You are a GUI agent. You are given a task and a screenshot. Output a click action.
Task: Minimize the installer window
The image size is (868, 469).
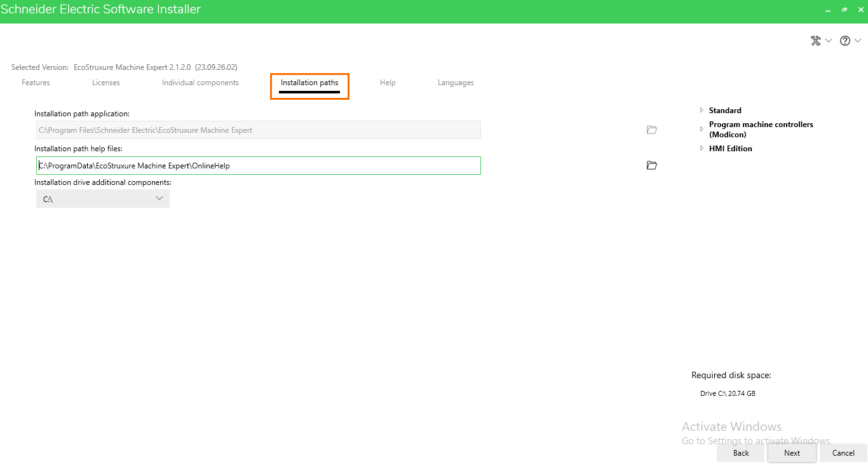pyautogui.click(x=828, y=10)
